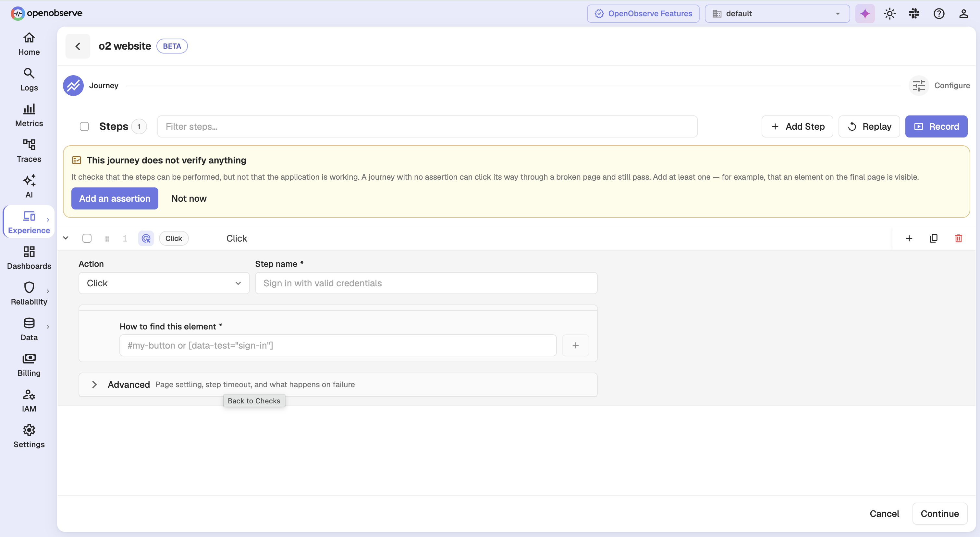Viewport: 980px width, 537px height.
Task: Check the step 1 checkbox
Action: pyautogui.click(x=87, y=238)
